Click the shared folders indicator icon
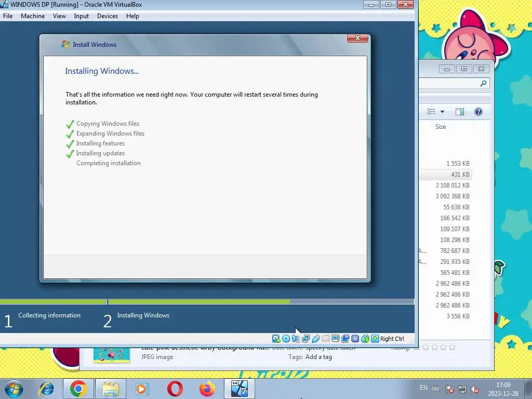The width and height of the screenshot is (532, 399). click(x=325, y=339)
